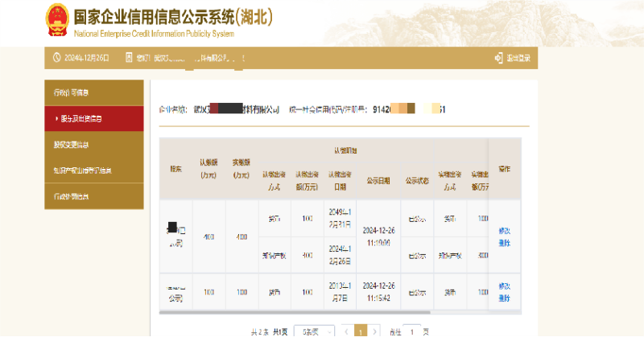Click 修改 for the first shareholder row
This screenshot has width=644, height=337.
505,231
